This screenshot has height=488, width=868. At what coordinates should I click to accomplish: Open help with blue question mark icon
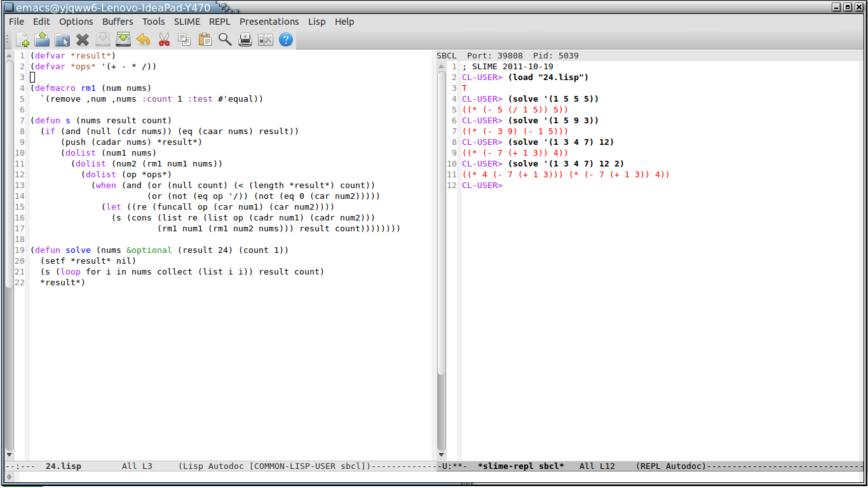tap(286, 39)
